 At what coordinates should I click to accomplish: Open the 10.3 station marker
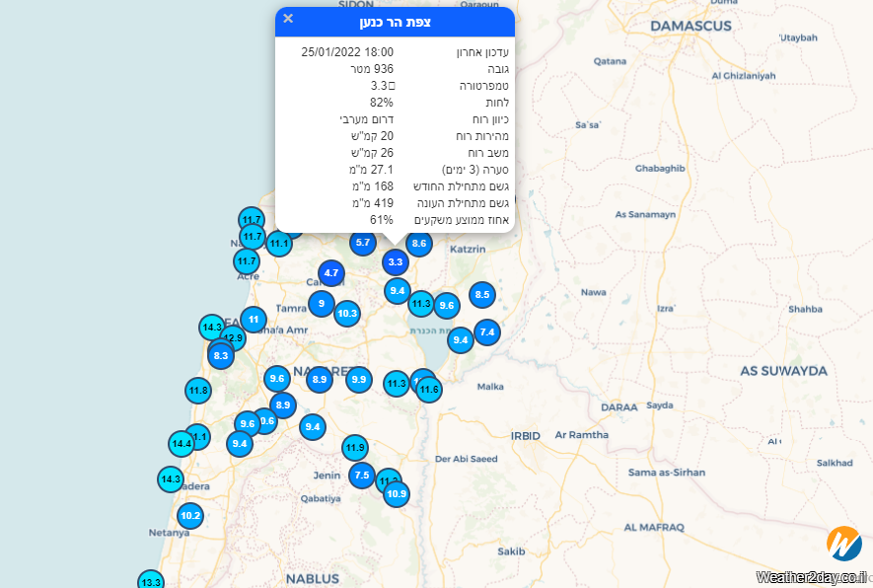347,314
